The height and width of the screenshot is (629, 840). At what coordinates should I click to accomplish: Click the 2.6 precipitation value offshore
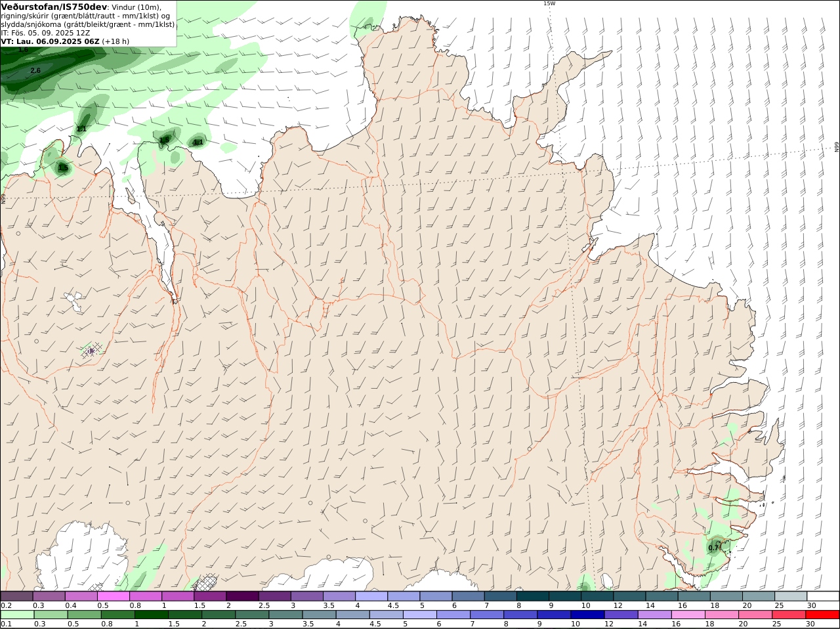pos(35,70)
